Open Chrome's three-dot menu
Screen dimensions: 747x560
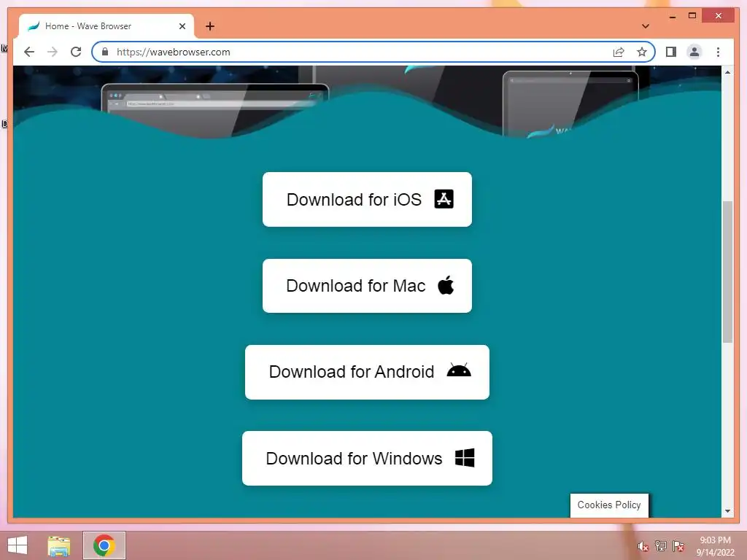tap(718, 52)
